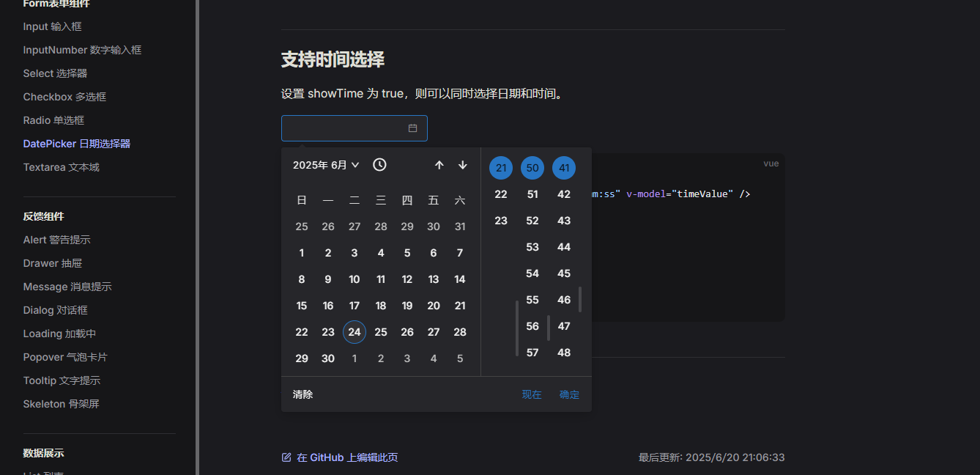Open Textarea 文本域 sidebar page
Image resolution: width=980 pixels, height=475 pixels.
tap(61, 167)
